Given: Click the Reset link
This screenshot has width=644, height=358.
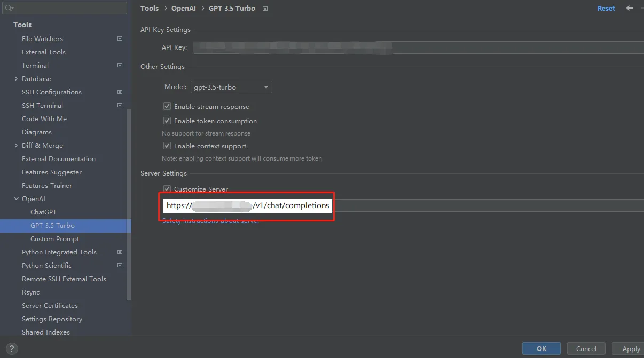Looking at the screenshot, I should (x=606, y=8).
